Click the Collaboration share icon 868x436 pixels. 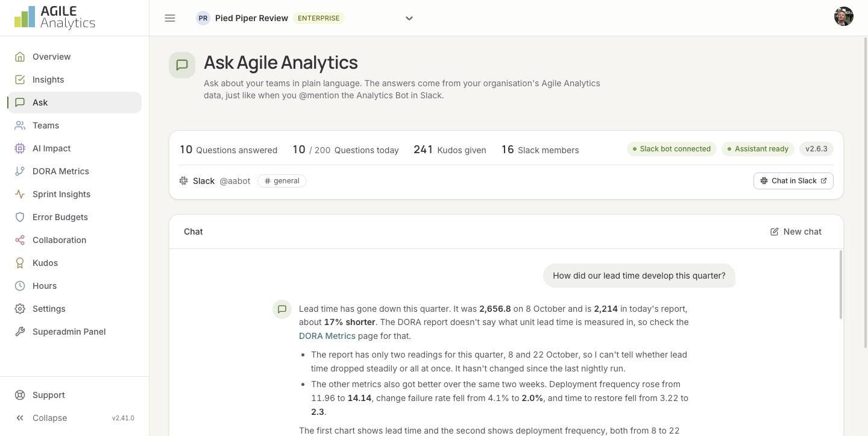tap(20, 240)
